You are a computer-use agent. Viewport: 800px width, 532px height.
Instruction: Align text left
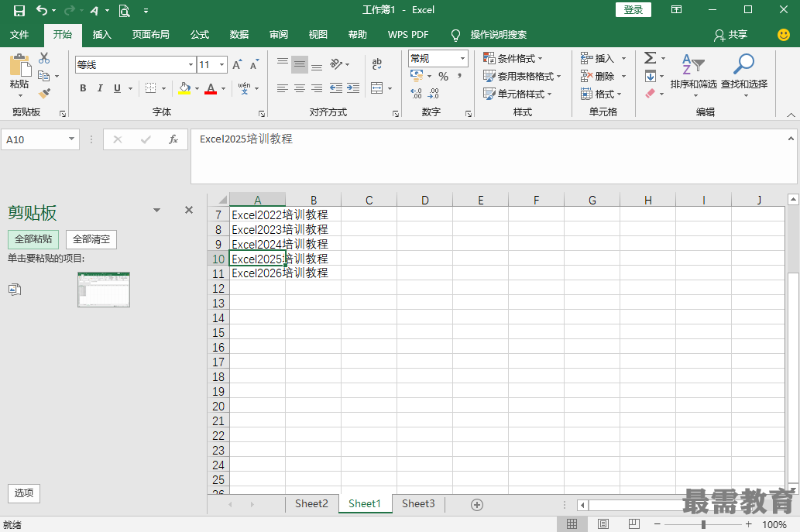(283, 88)
